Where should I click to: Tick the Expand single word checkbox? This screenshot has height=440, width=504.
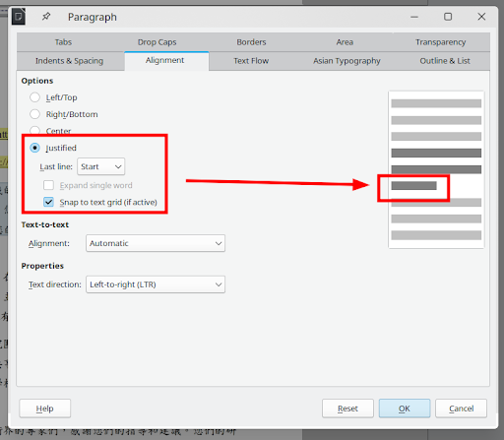48,185
